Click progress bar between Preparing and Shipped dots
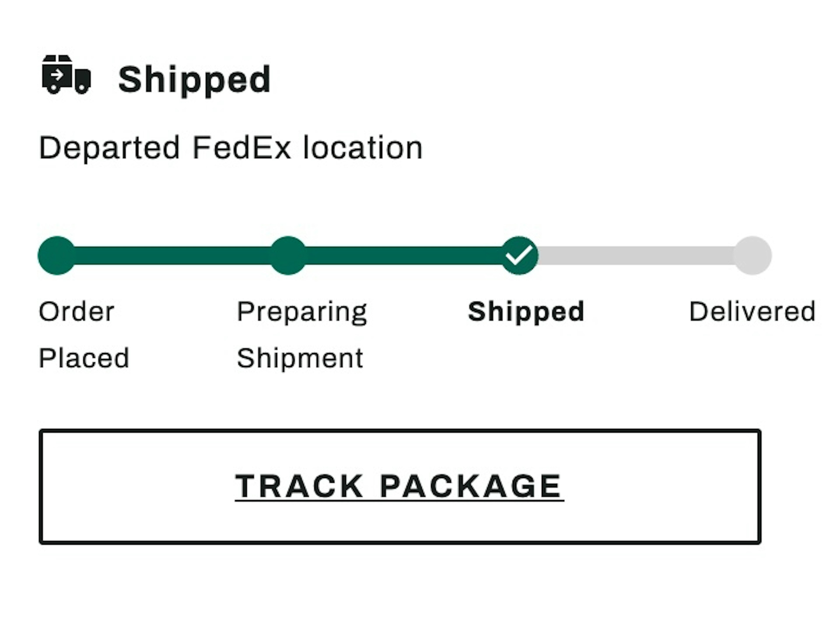 [x=404, y=255]
